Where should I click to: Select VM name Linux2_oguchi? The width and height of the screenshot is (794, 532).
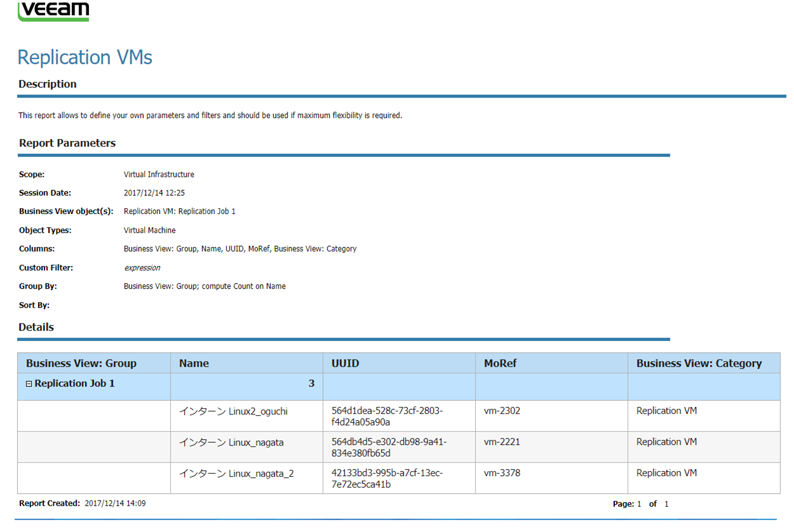coord(233,411)
